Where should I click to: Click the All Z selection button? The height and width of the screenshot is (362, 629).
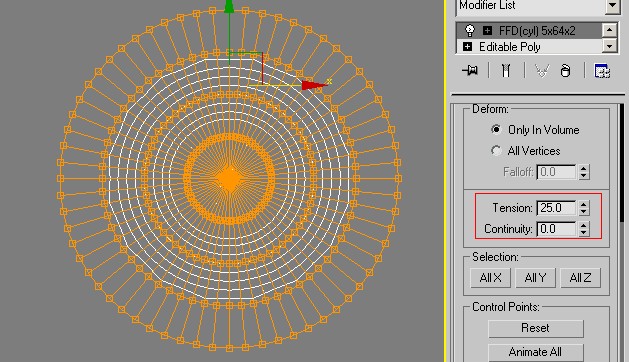click(x=580, y=278)
